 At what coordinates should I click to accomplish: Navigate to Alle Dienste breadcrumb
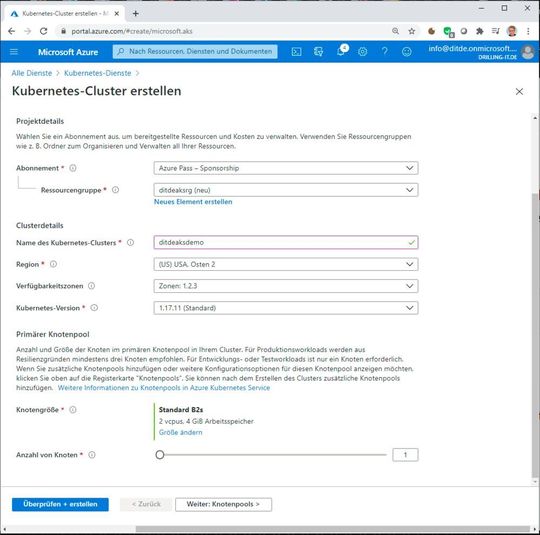click(32, 73)
